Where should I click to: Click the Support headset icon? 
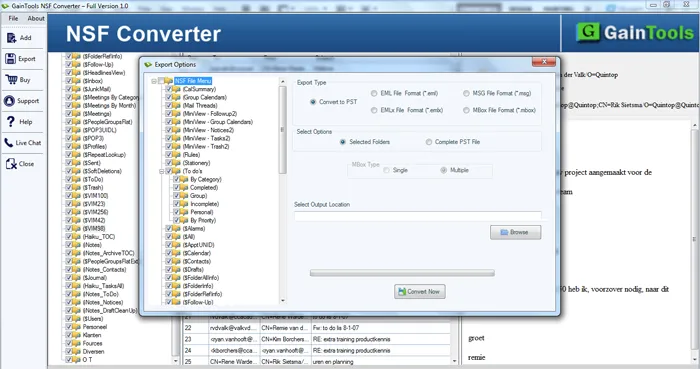(9, 101)
